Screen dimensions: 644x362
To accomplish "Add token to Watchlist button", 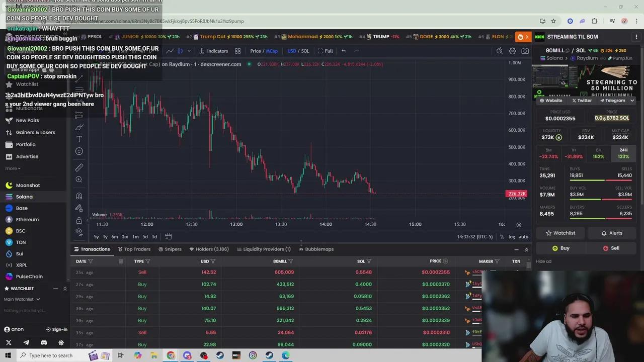I will [x=560, y=233].
